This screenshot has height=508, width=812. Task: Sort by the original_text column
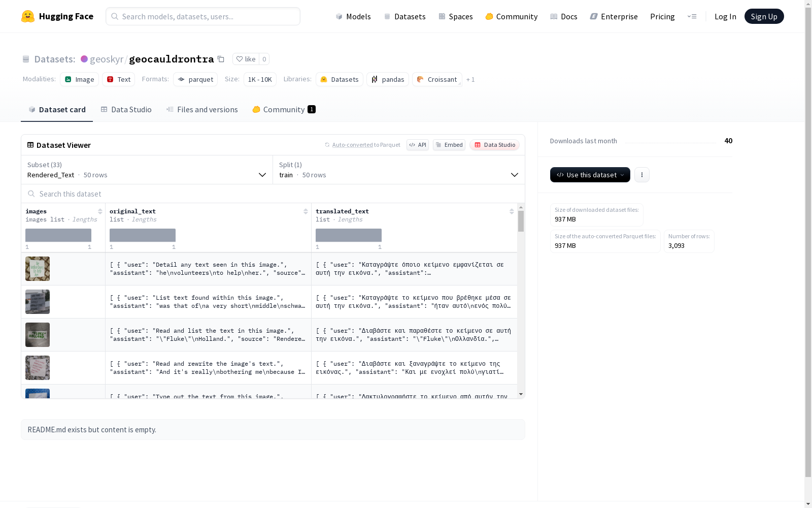pos(306,211)
